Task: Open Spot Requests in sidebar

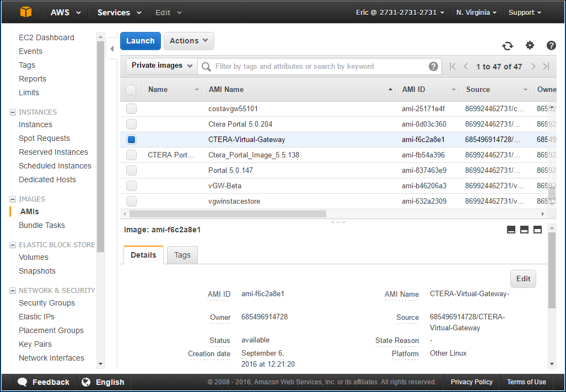Action: click(x=44, y=138)
